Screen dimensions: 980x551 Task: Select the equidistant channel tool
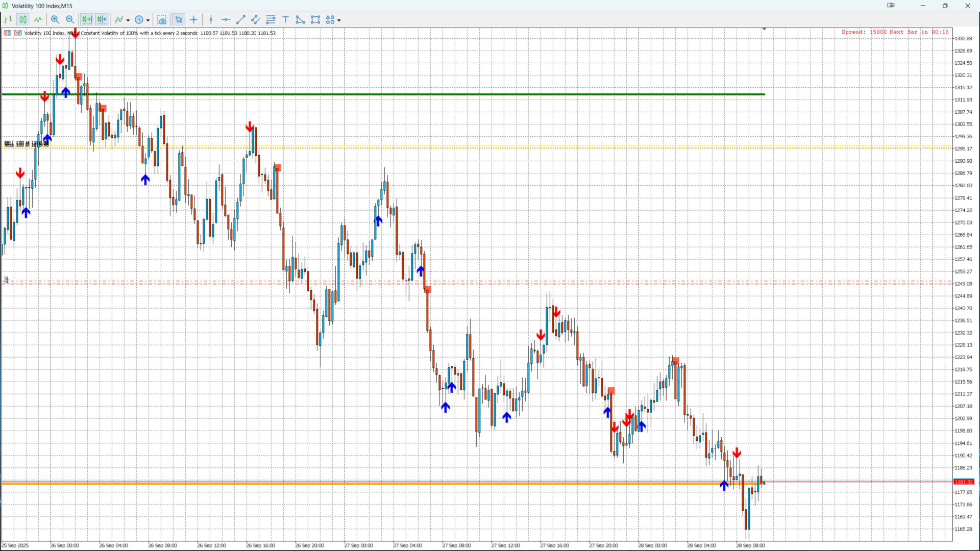(256, 20)
